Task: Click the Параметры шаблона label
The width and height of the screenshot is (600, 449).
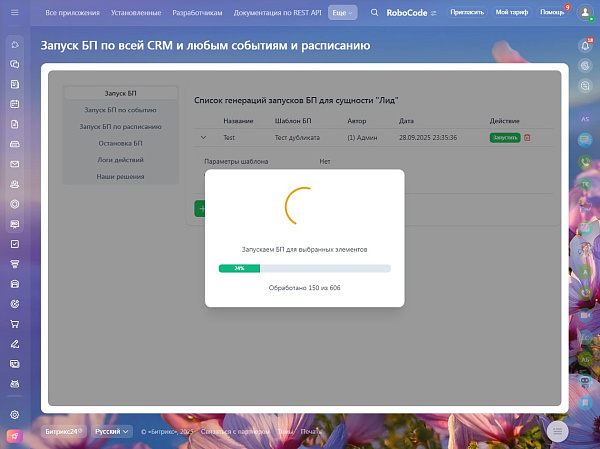Action: pyautogui.click(x=236, y=161)
